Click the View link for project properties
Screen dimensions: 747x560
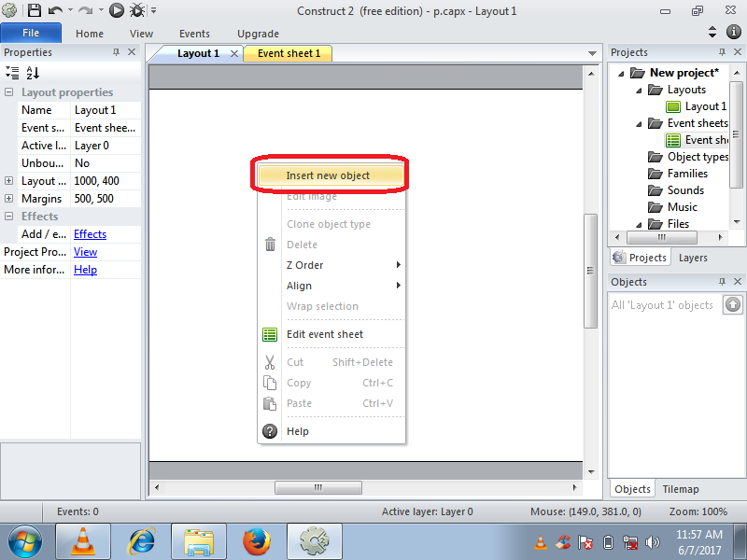(85, 251)
